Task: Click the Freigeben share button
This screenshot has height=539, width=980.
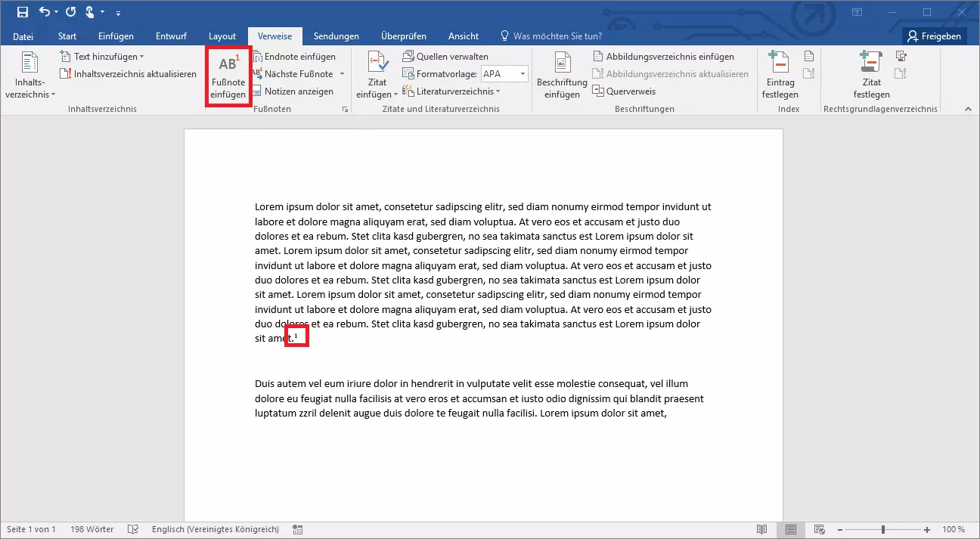Action: (x=935, y=36)
